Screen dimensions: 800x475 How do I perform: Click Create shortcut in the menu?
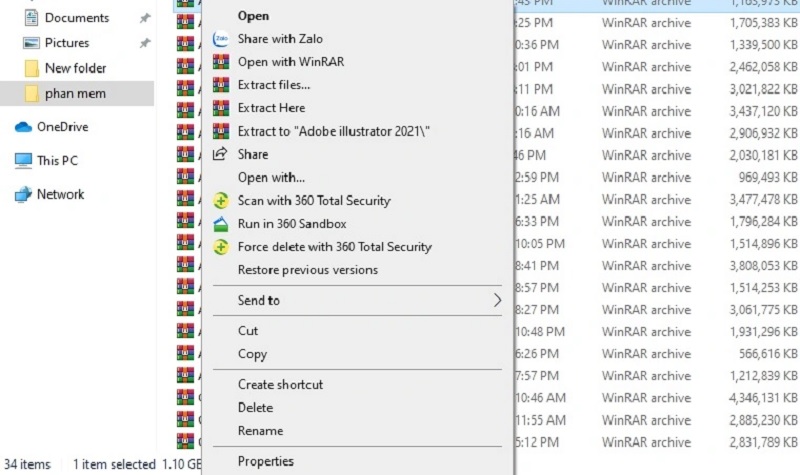(x=280, y=385)
